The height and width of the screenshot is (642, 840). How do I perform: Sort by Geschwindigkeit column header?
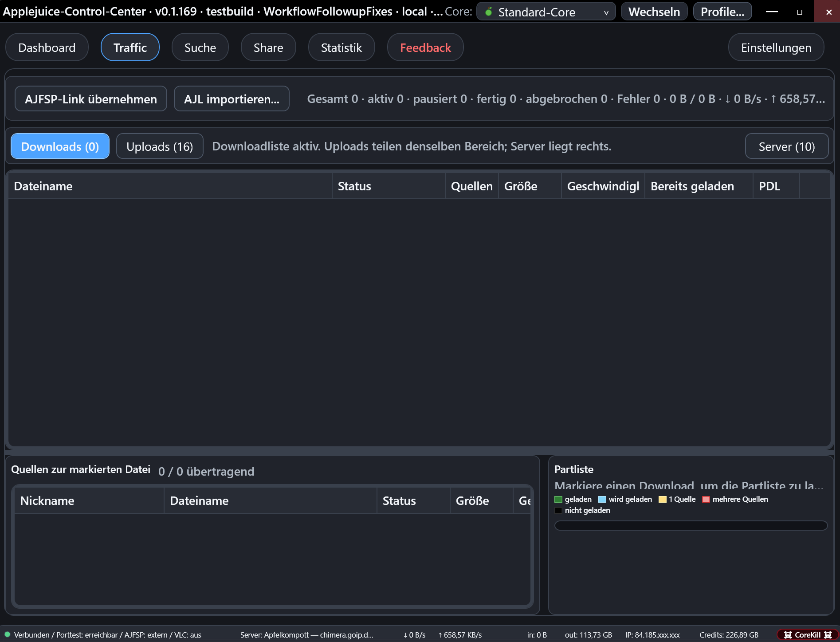[603, 186]
